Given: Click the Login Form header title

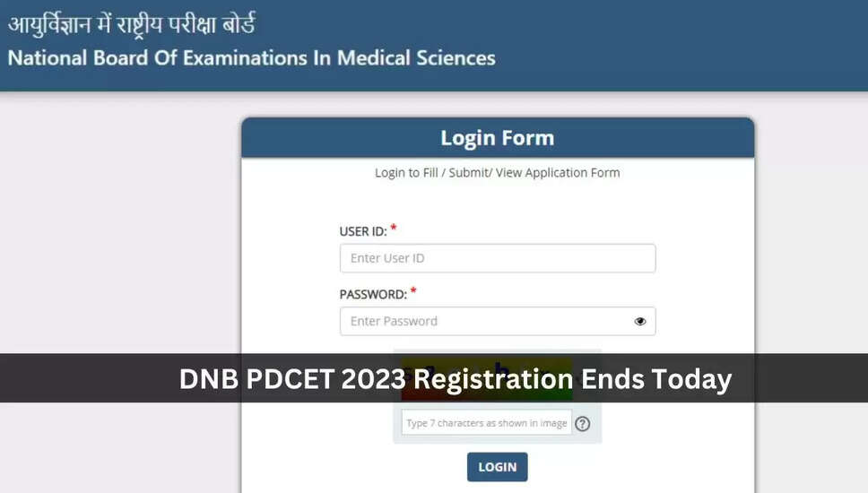Looking at the screenshot, I should [497, 138].
